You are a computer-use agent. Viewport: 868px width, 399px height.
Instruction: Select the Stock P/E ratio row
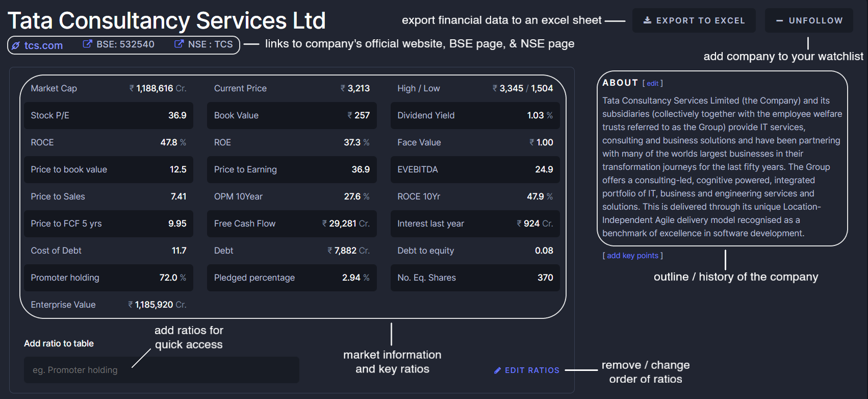pyautogui.click(x=109, y=115)
